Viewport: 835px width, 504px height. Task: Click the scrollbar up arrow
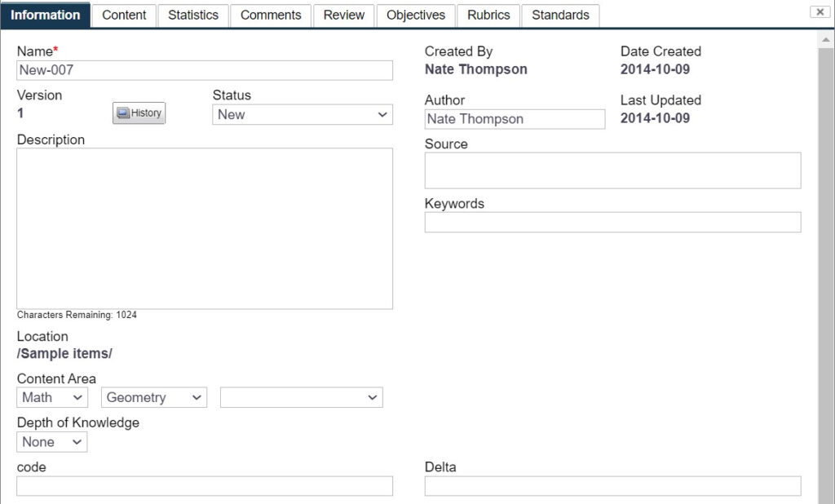point(826,40)
